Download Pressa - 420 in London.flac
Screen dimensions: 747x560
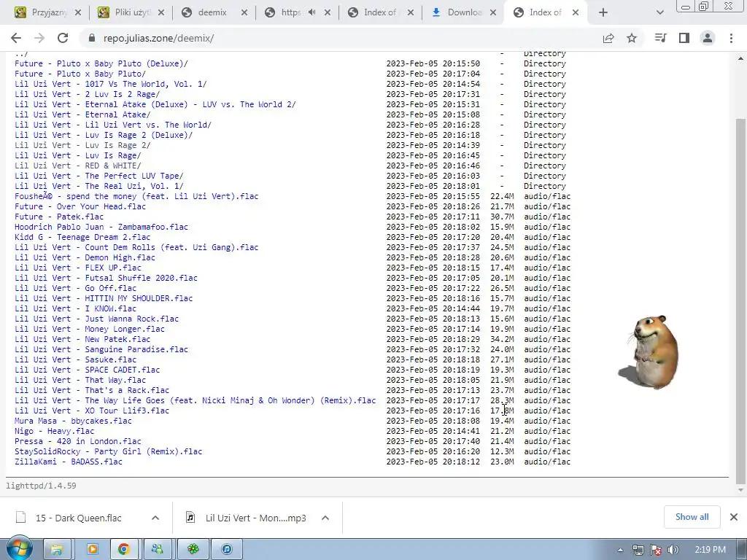tap(77, 441)
